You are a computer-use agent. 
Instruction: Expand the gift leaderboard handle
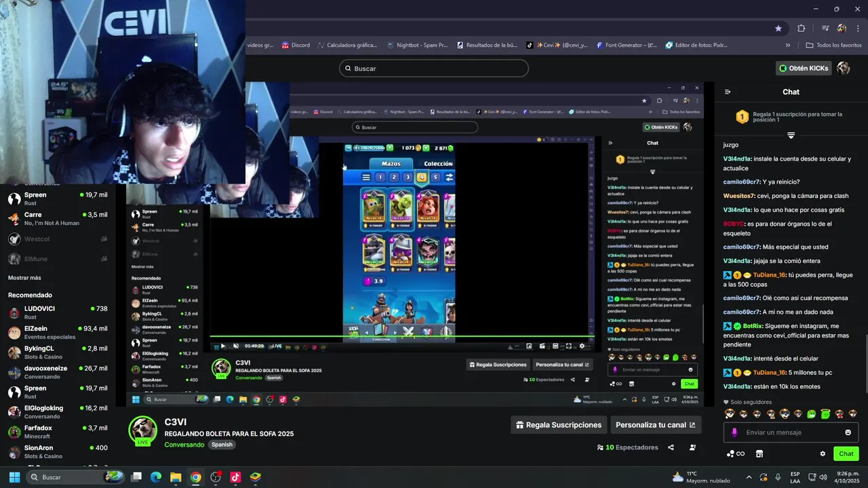(791, 136)
